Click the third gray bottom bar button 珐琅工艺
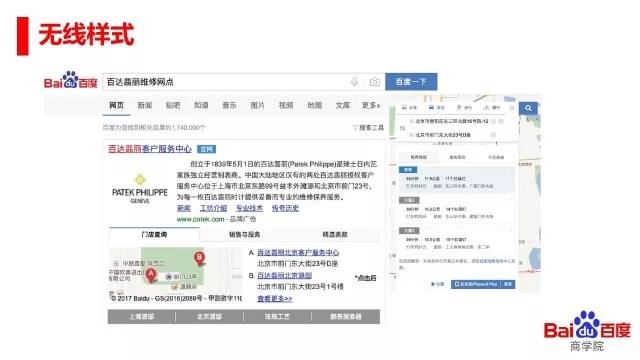Screen dimensions: 640x360 click(x=277, y=316)
